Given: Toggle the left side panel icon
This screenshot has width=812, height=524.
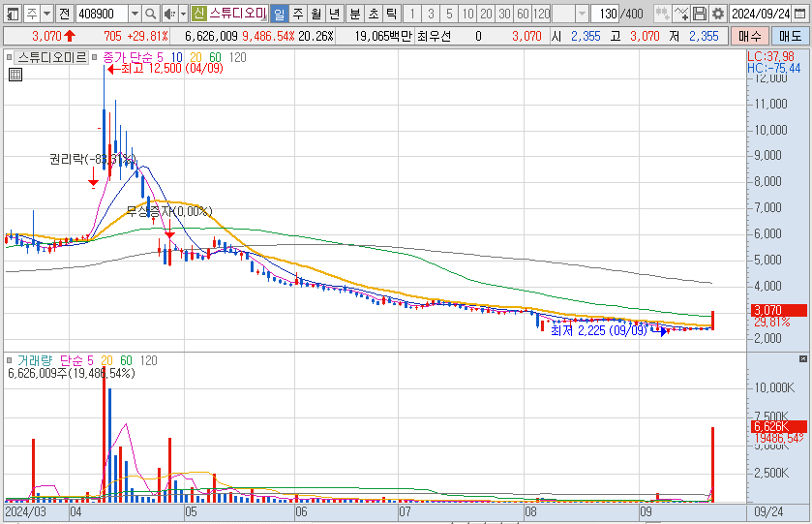Looking at the screenshot, I should (13, 14).
